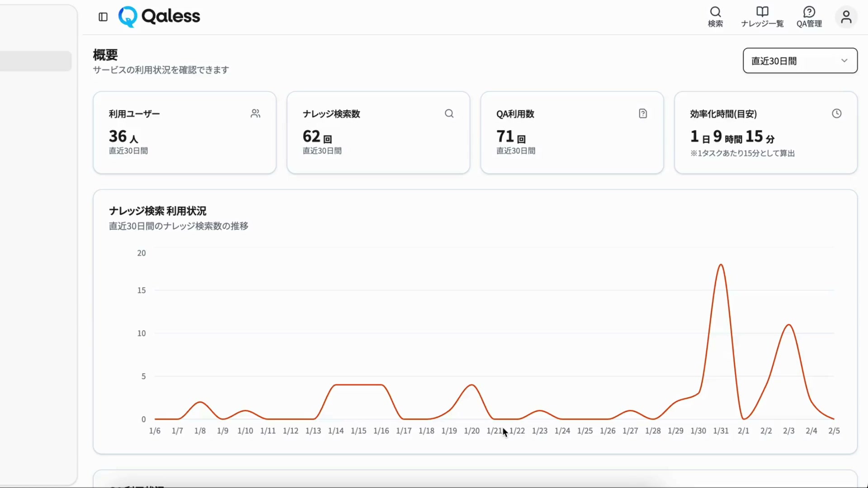
Task: Open the ナレッジ一覧 book icon
Action: 762,12
